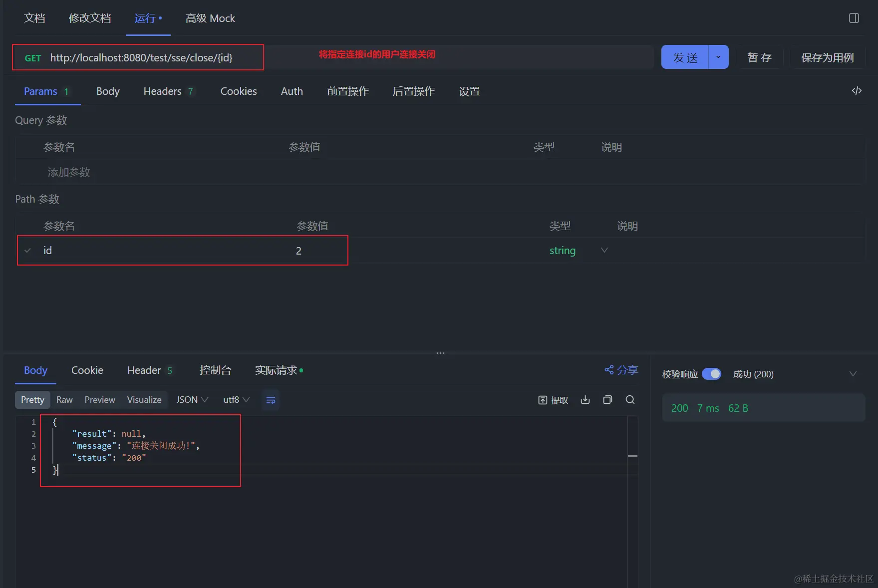Select the Raw view mode
Viewport: 878px width, 588px height.
click(64, 400)
